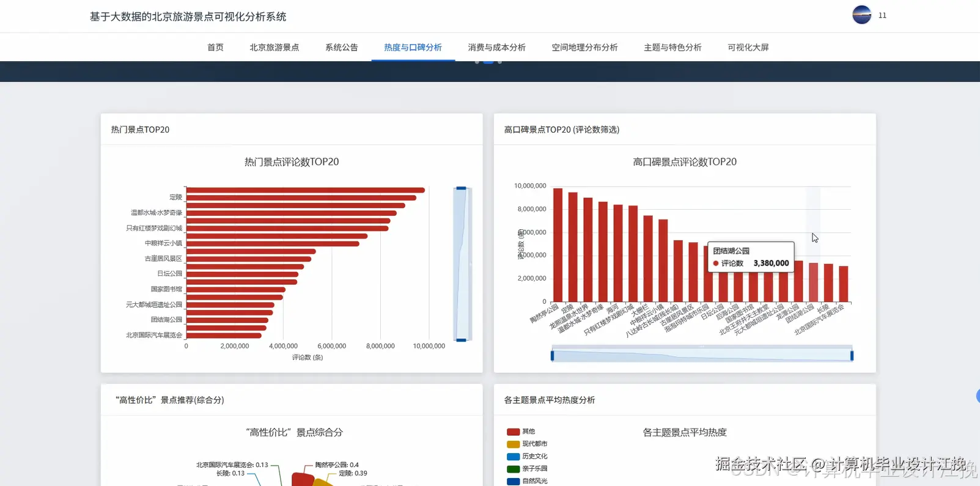
Task: Toggle the 历史文化 legend entry
Action: [527, 456]
